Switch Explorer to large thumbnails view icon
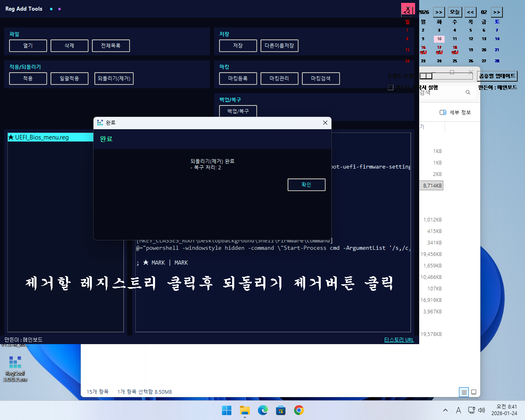 pos(474,392)
